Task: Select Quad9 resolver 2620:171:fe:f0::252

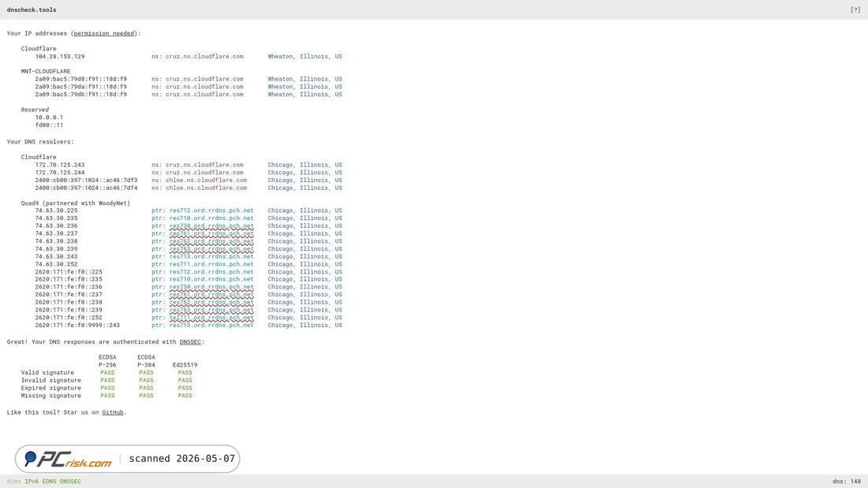Action: coord(69,319)
